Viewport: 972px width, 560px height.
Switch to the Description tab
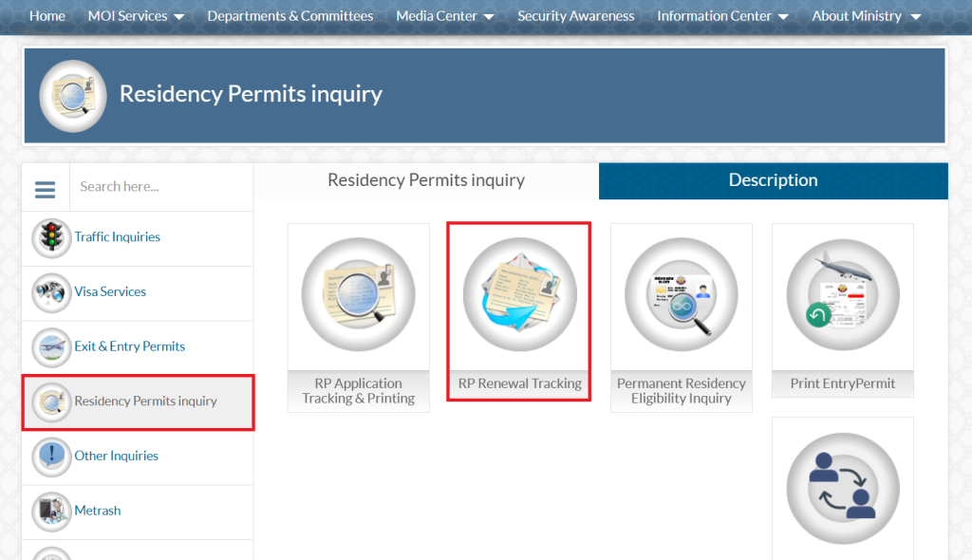coord(773,180)
